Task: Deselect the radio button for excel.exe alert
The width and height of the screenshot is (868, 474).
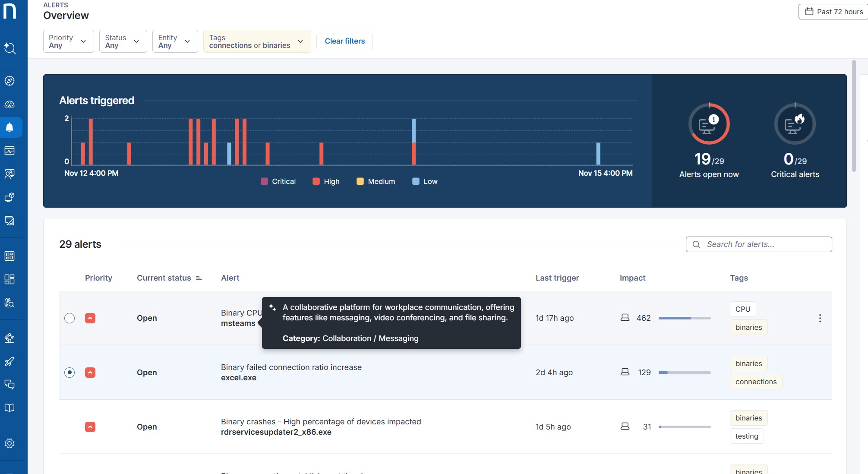Action: [69, 373]
